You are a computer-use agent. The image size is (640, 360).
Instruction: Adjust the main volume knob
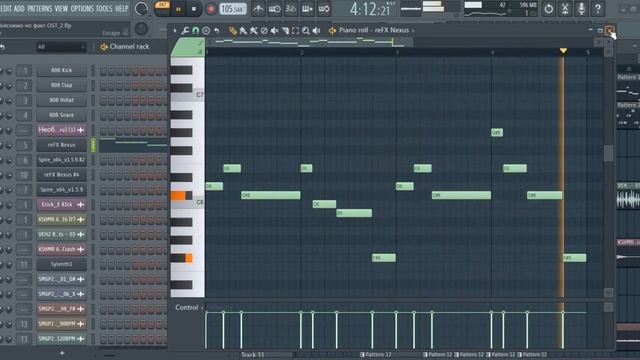(x=141, y=9)
